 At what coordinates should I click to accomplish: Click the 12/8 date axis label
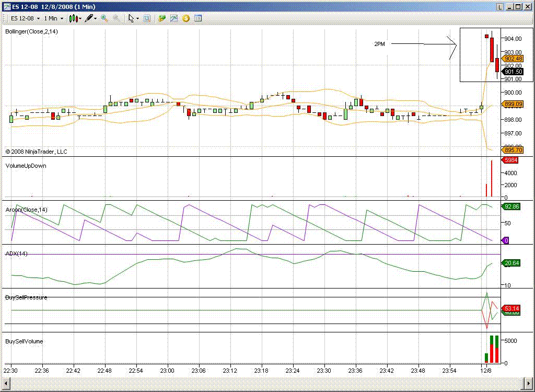[486, 371]
